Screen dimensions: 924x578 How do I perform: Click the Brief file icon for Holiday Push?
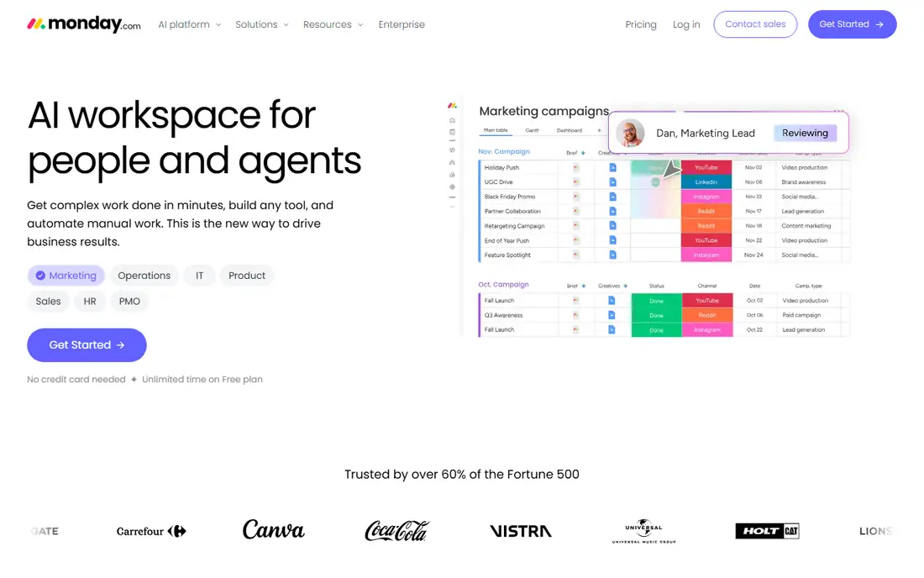coord(575,167)
